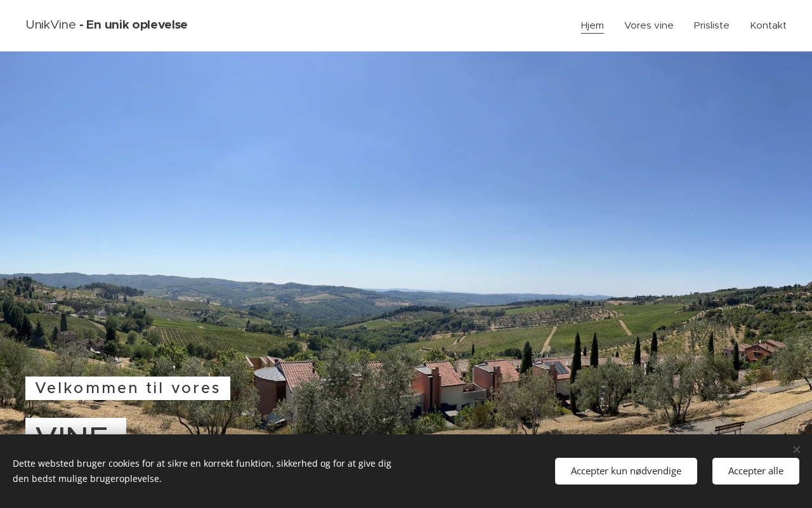Click the white header bar area
The height and width of the screenshot is (508, 812).
point(381,25)
